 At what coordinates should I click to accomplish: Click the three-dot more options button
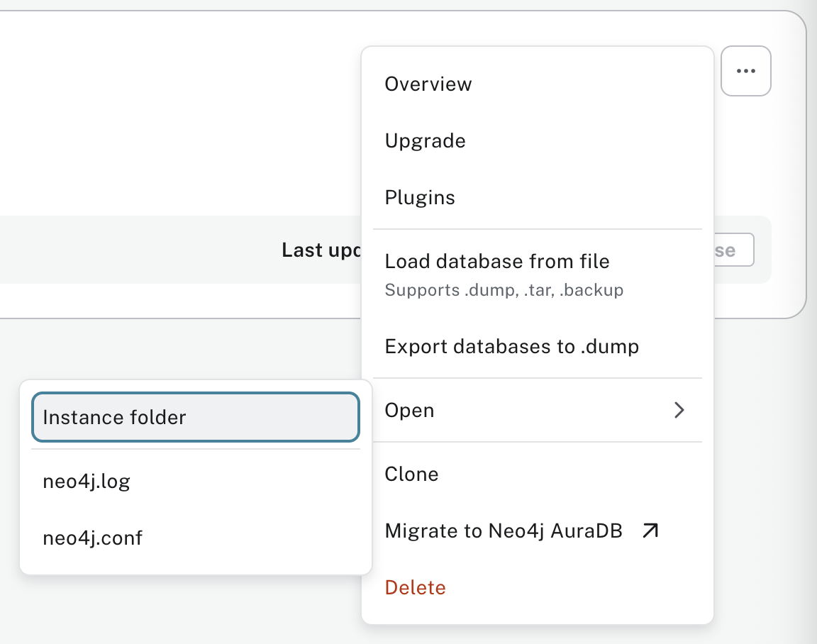[745, 71]
